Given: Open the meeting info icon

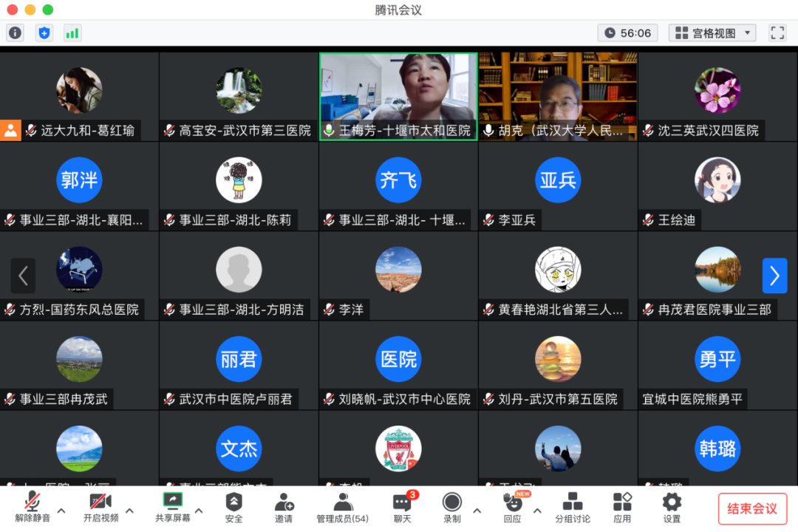Looking at the screenshot, I should pos(15,33).
